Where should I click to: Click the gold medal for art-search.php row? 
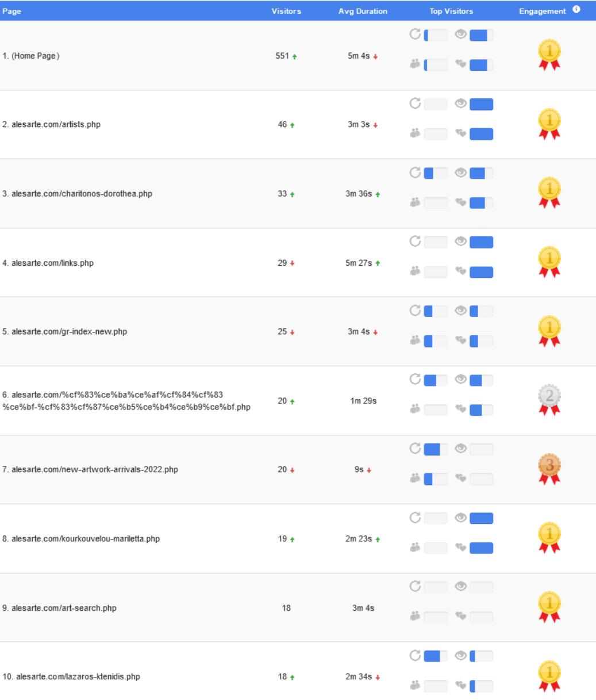pyautogui.click(x=549, y=608)
